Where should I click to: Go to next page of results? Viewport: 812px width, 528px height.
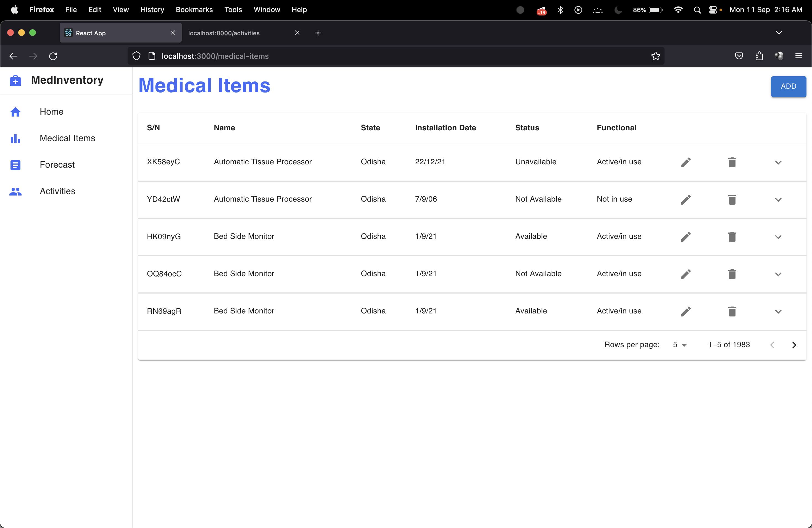(794, 345)
